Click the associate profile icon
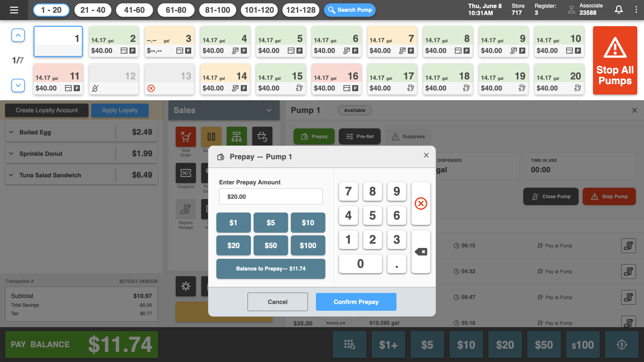This screenshot has height=362, width=644. (x=571, y=10)
